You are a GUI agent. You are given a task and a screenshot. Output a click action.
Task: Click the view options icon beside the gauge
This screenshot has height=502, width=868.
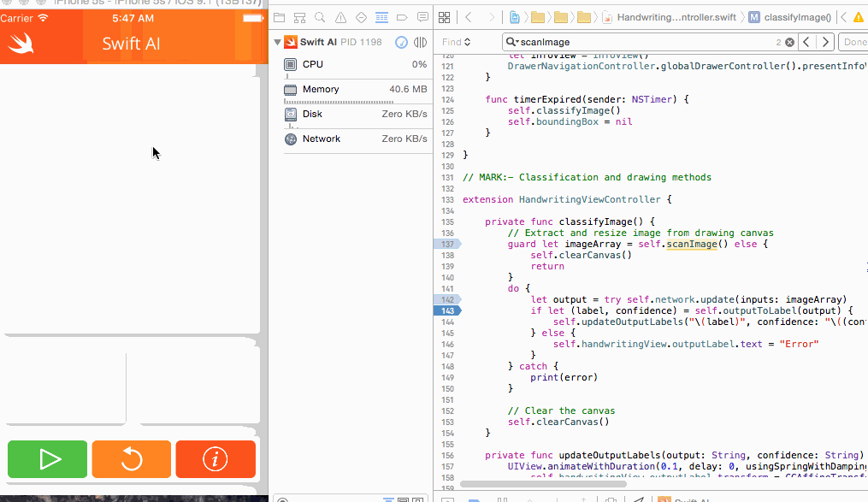point(420,42)
